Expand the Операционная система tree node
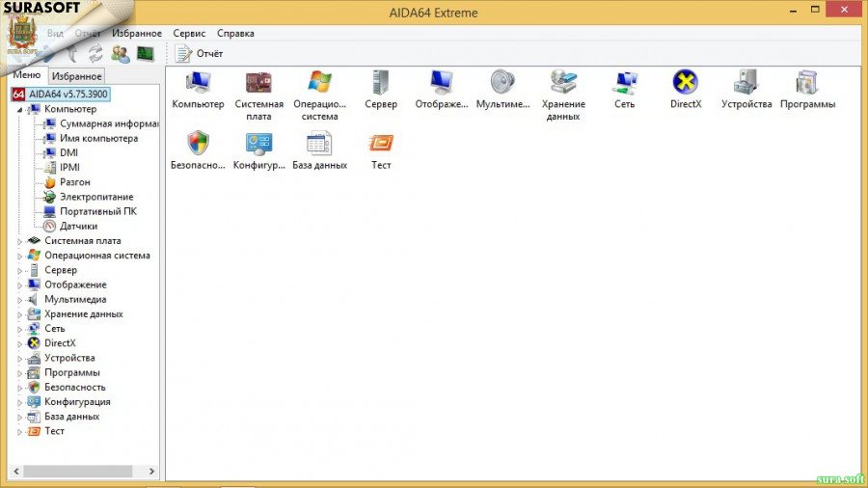 [x=19, y=257]
